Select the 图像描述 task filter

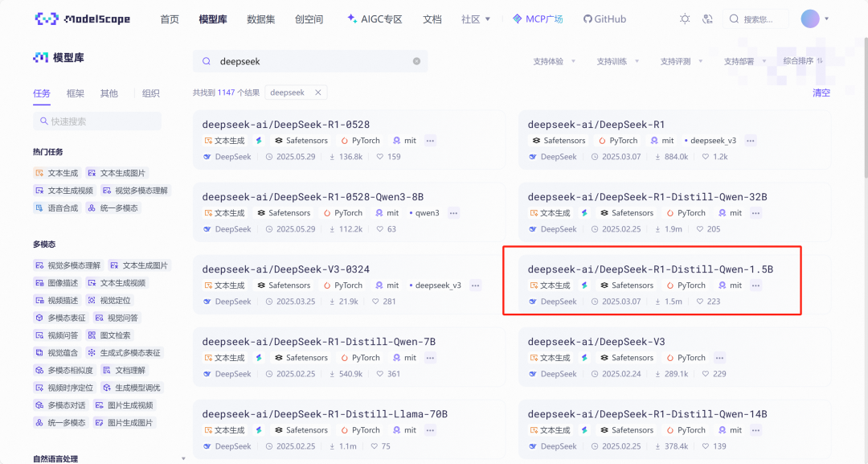point(56,283)
